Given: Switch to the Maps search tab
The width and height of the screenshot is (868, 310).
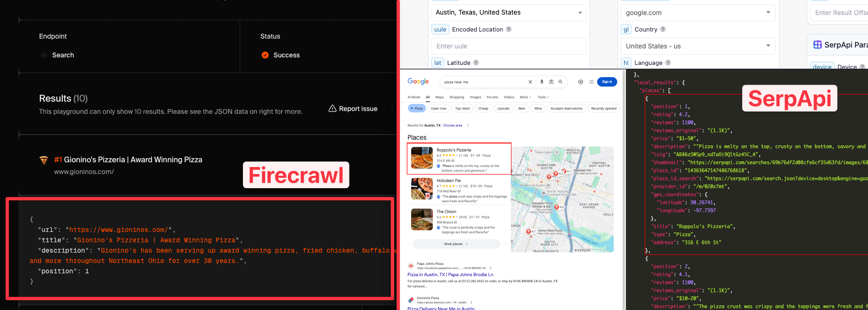Looking at the screenshot, I should pyautogui.click(x=439, y=97).
